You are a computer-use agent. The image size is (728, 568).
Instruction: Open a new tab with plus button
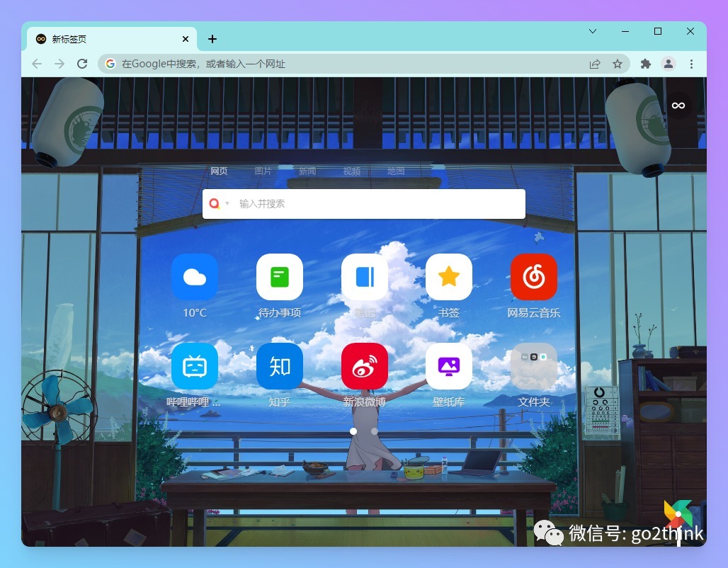[212, 39]
